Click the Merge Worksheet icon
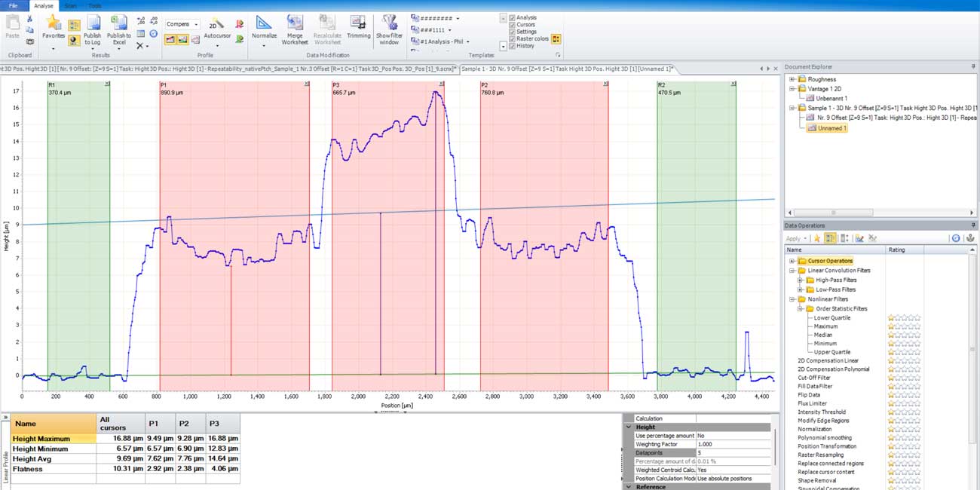This screenshot has height=490, width=980. 295,23
